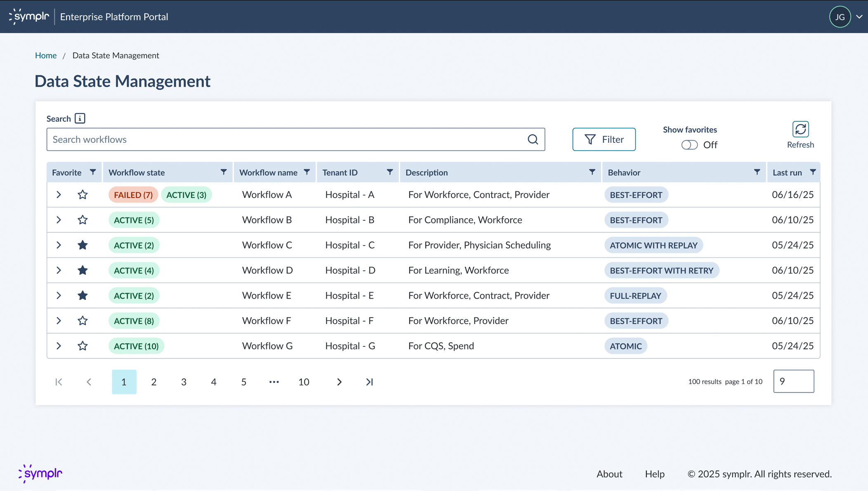Go to page 5 of results
Viewport: 868px width, 491px height.
tap(243, 382)
